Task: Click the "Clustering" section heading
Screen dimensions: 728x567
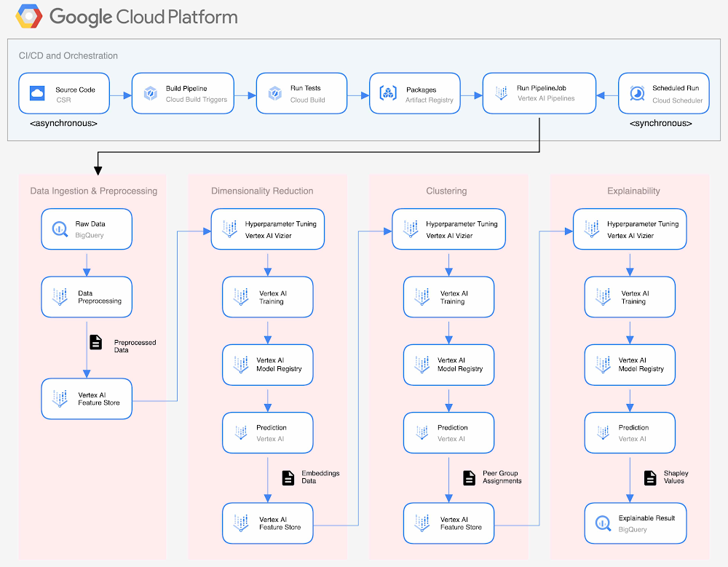Action: [x=447, y=191]
